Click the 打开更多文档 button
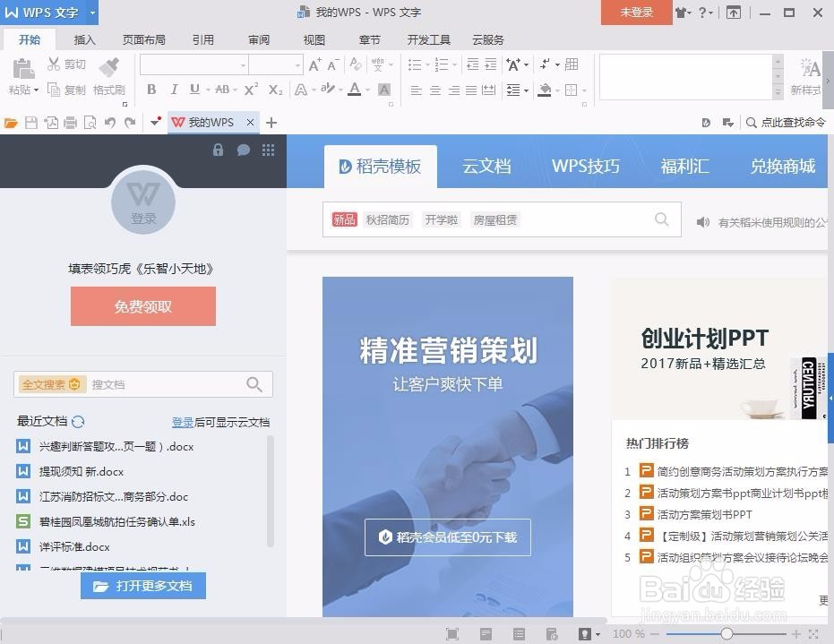Image resolution: width=834 pixels, height=644 pixels. (x=143, y=586)
